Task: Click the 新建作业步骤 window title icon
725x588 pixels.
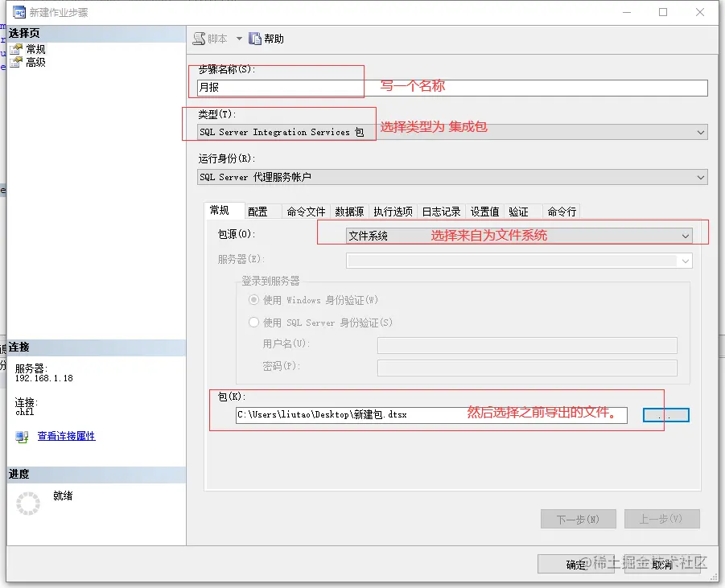Action: pos(19,13)
